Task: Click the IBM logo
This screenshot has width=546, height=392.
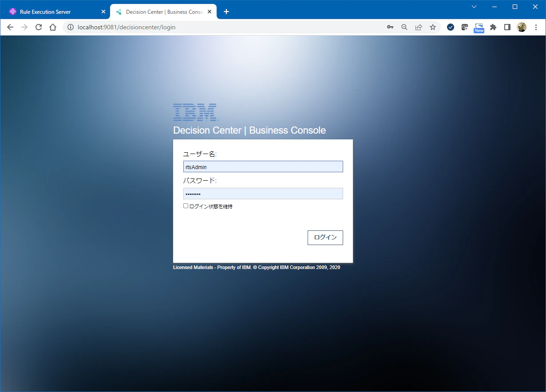Action: point(195,112)
